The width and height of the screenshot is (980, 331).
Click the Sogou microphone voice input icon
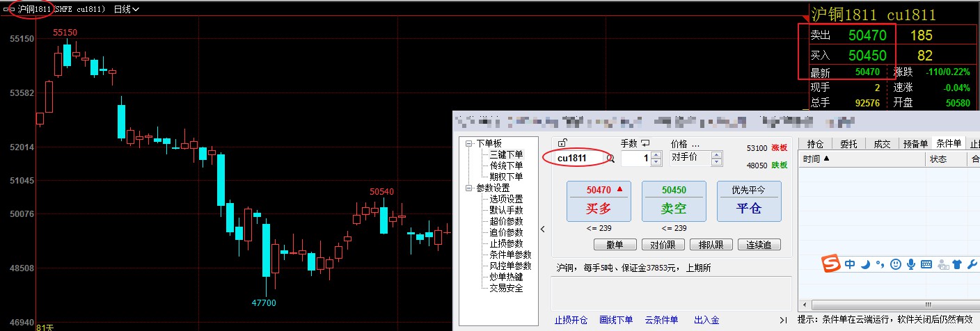click(x=911, y=264)
